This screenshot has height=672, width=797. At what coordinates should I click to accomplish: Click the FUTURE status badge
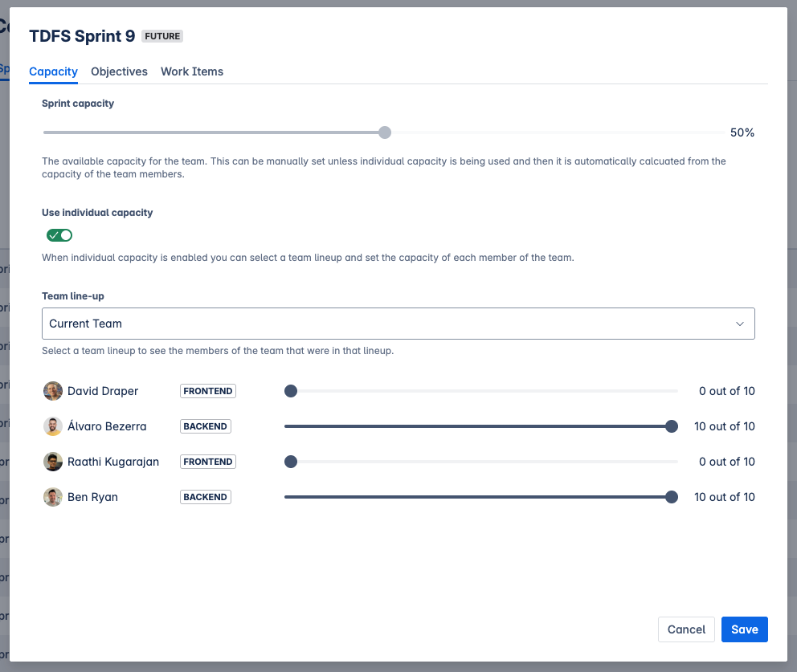coord(163,36)
